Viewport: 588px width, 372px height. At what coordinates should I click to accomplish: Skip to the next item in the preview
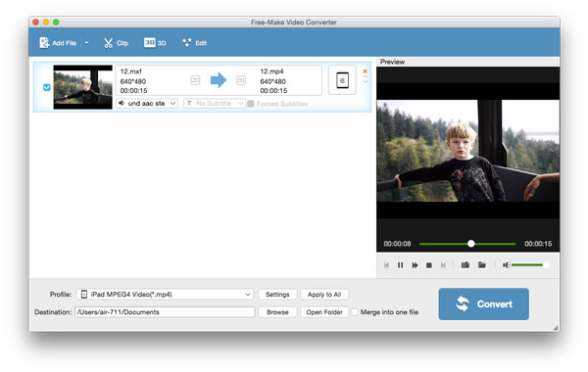443,265
